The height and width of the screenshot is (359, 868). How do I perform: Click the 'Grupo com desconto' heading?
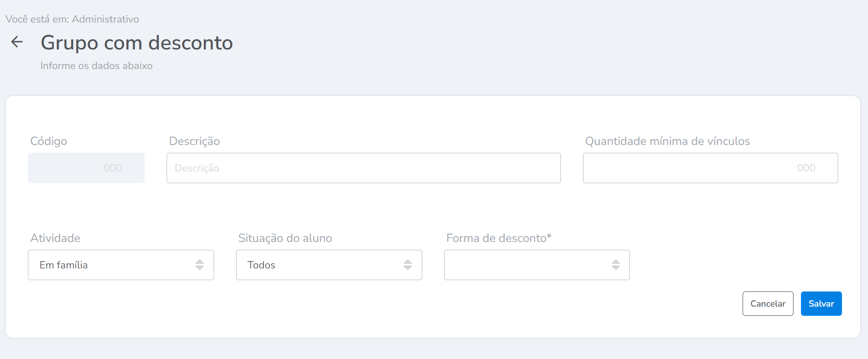[x=137, y=43]
